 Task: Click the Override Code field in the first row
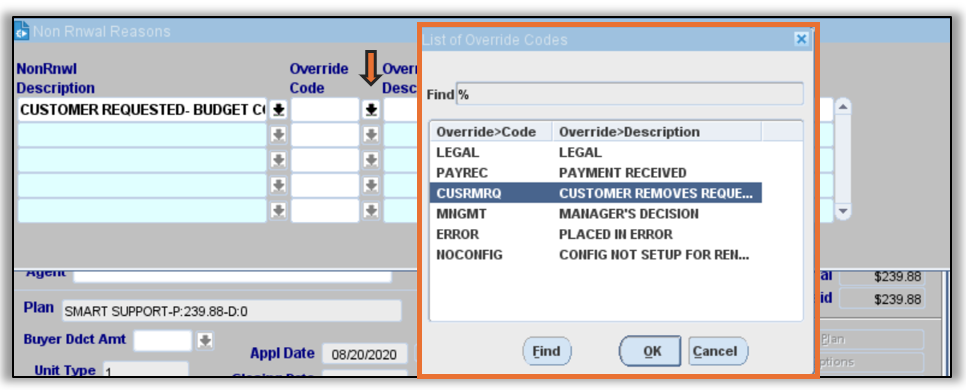(x=325, y=110)
